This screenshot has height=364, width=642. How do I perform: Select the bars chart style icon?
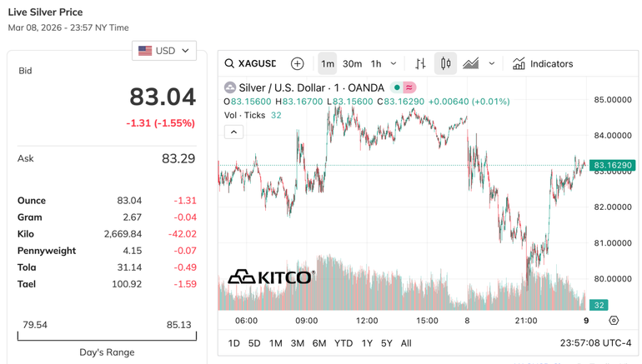tap(420, 63)
